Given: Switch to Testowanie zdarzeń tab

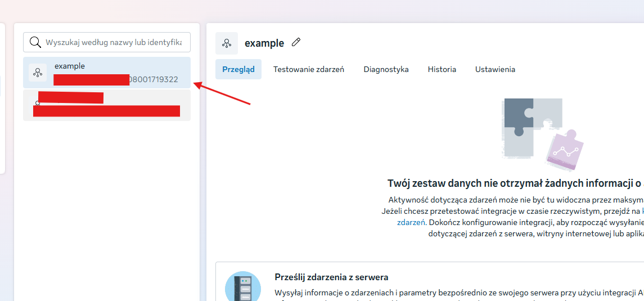Looking at the screenshot, I should click(309, 69).
